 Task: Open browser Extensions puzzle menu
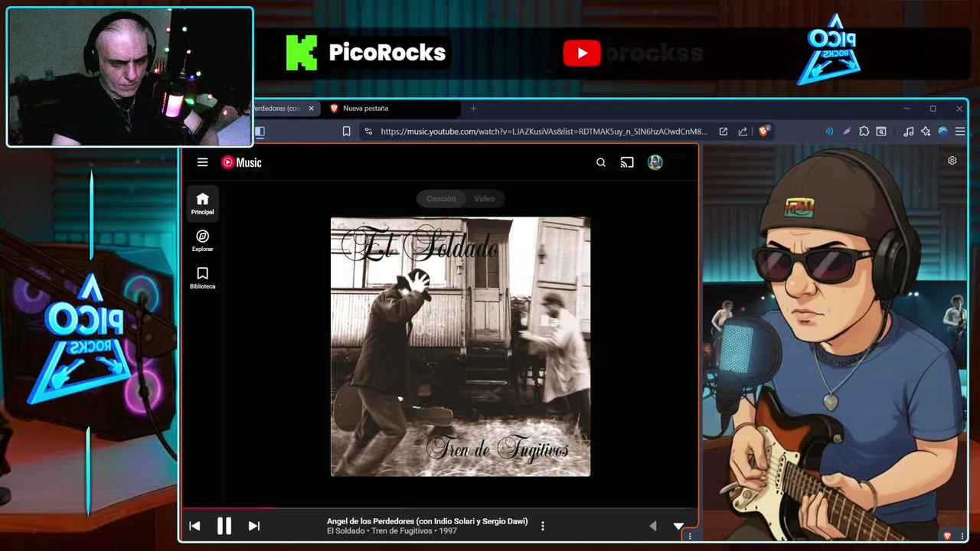click(864, 132)
